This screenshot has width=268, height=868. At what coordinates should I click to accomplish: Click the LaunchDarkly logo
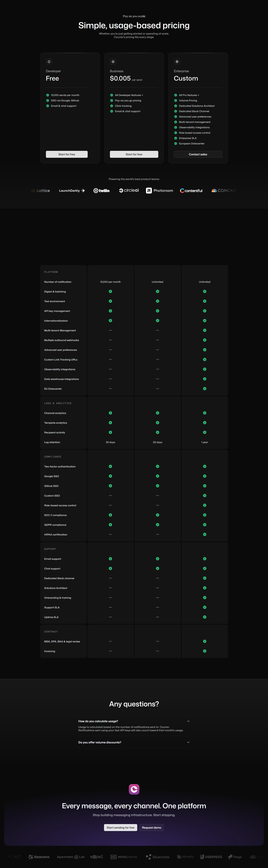[x=72, y=191]
